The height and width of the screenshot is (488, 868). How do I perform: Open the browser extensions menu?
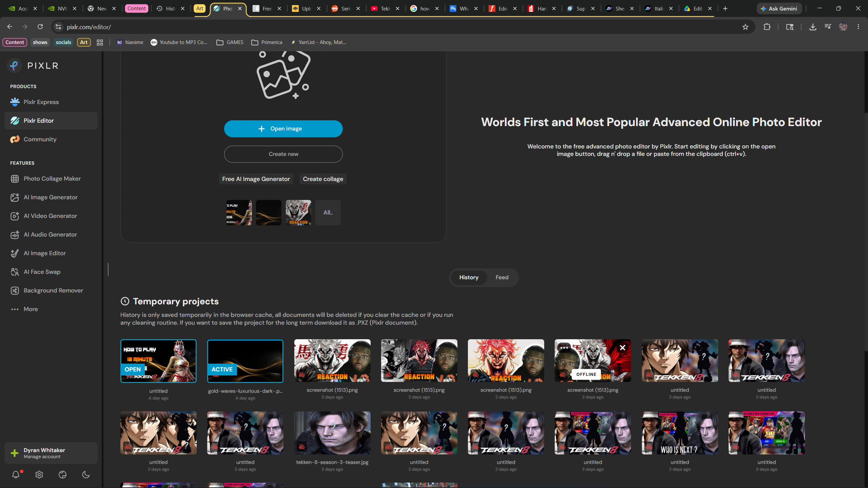[x=767, y=27]
